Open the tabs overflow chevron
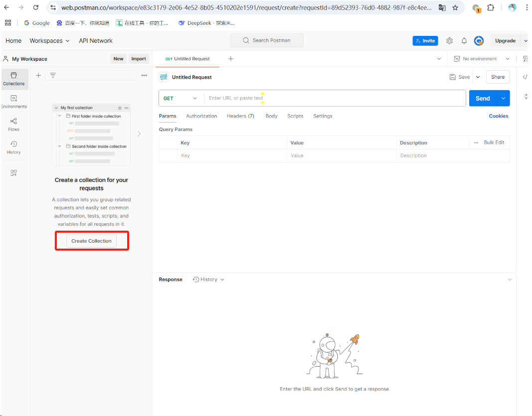Image resolution: width=532 pixels, height=416 pixels. [439, 59]
